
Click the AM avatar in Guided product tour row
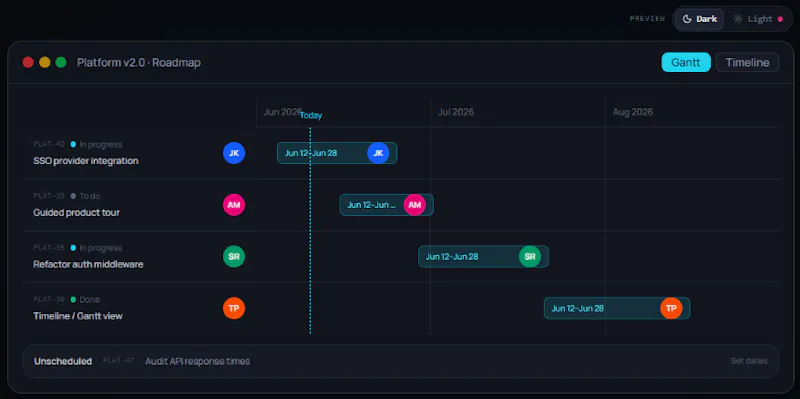coord(234,205)
